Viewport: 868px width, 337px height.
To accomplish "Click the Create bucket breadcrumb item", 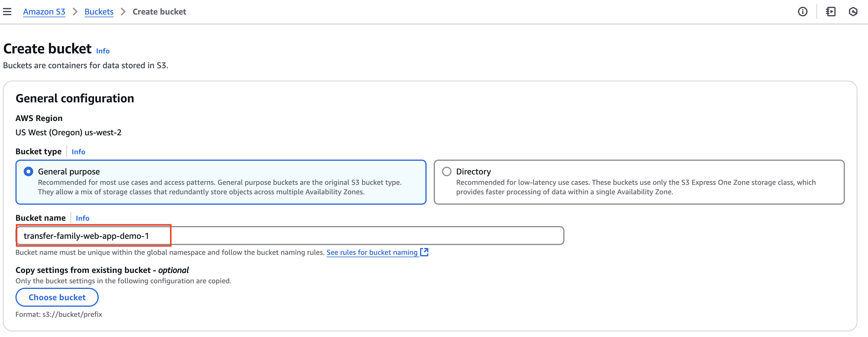I will tap(159, 12).
